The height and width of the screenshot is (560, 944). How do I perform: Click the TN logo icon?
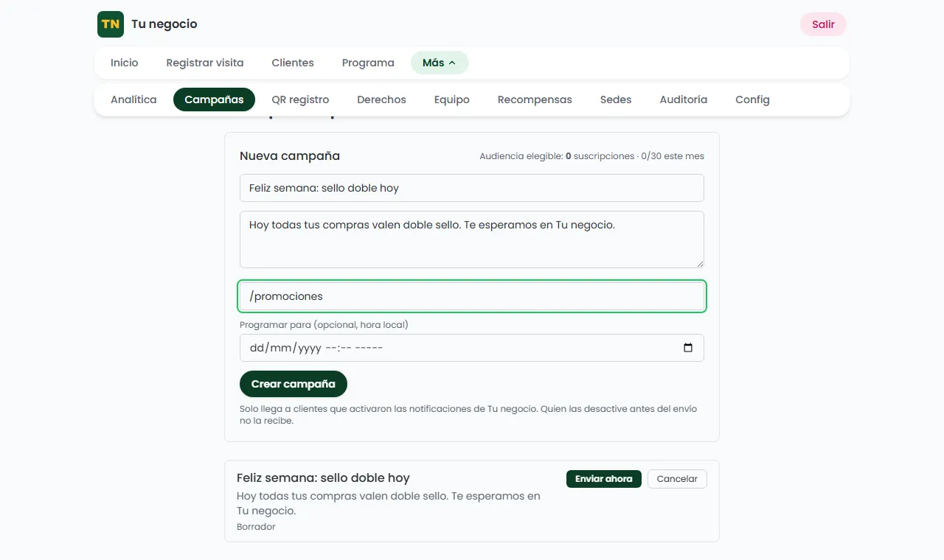[x=111, y=24]
